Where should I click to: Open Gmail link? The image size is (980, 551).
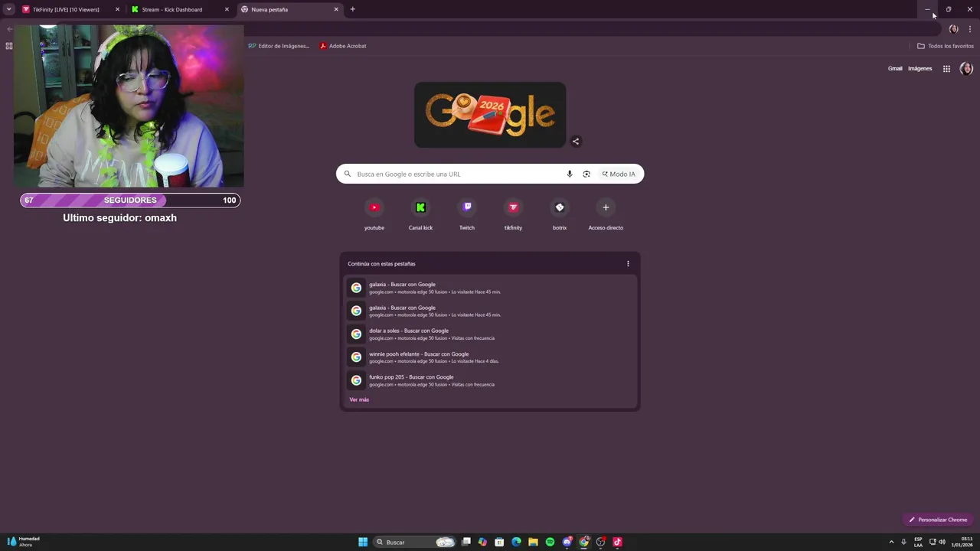(x=895, y=68)
